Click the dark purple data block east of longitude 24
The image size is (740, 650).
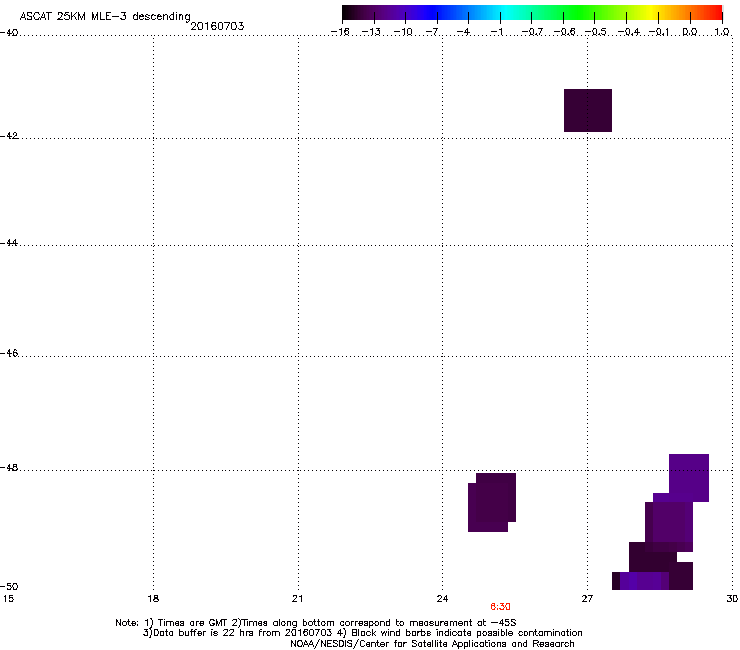click(x=492, y=502)
